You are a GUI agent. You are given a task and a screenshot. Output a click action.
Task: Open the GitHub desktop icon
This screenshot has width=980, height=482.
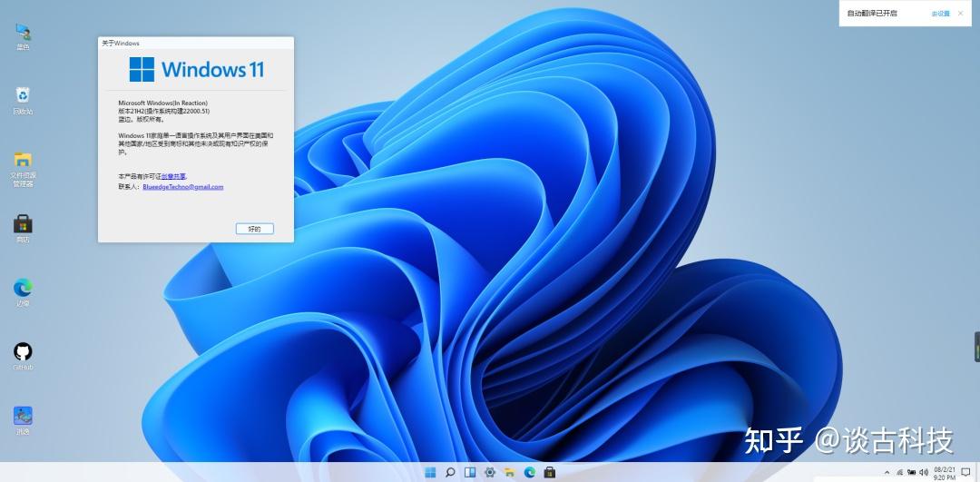pos(23,357)
